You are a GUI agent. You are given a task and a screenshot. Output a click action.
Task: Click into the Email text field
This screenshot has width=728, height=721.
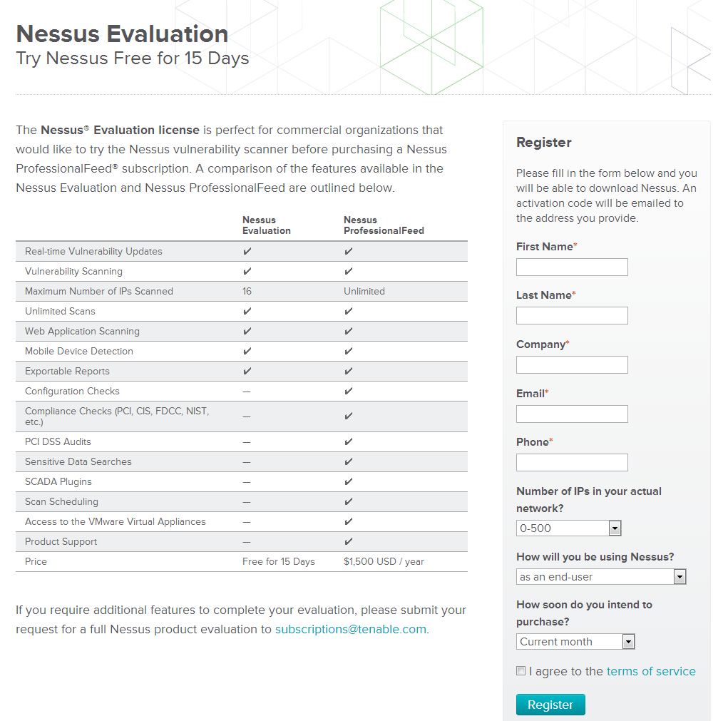[x=572, y=414]
